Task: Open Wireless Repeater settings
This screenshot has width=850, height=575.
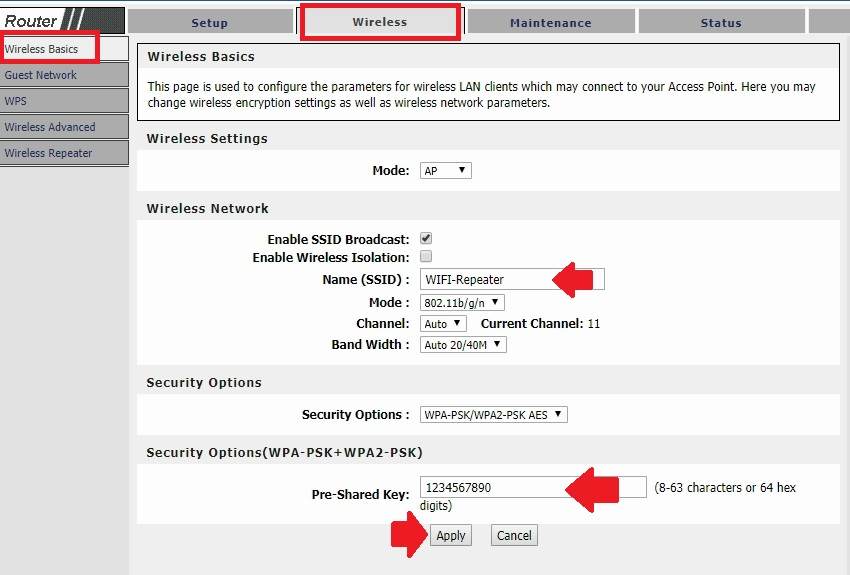Action: pyautogui.click(x=48, y=153)
